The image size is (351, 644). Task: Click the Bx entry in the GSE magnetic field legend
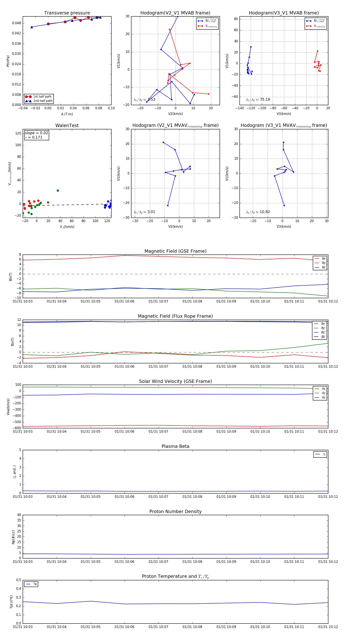coord(320,259)
